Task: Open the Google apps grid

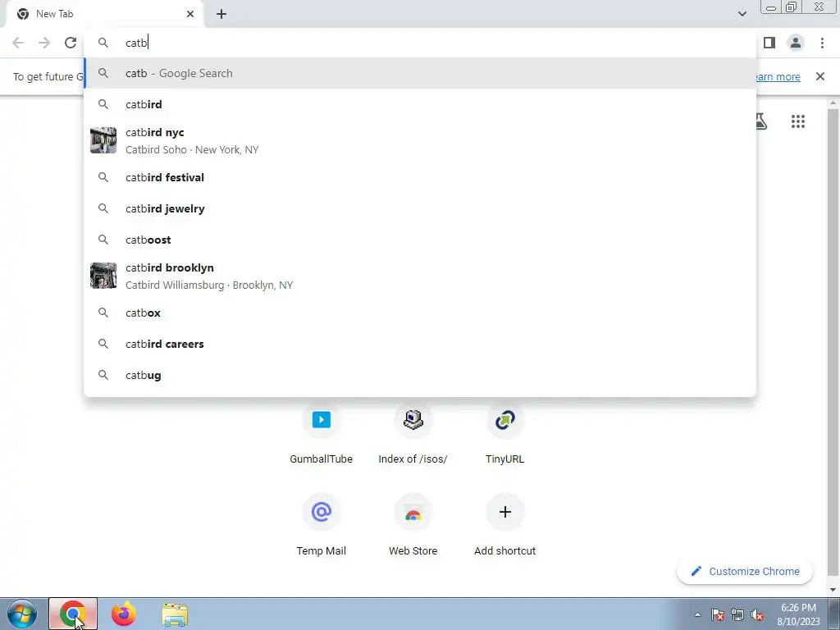Action: [x=797, y=121]
